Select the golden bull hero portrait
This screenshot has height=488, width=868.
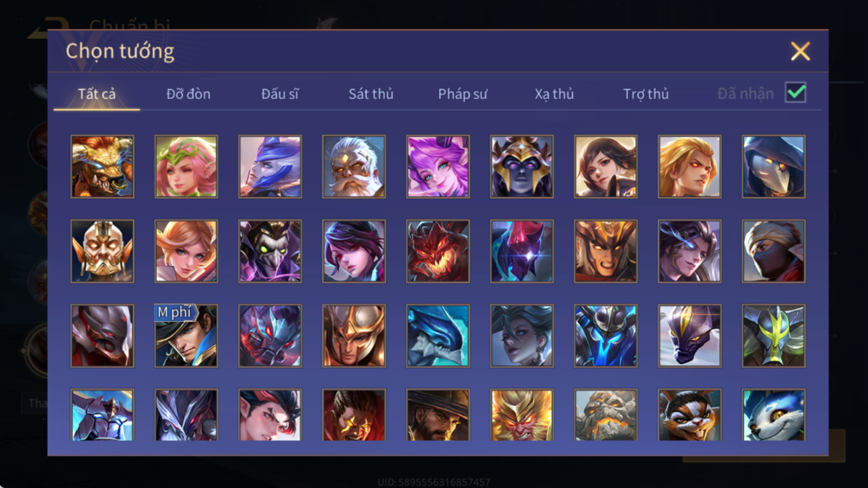point(102,167)
